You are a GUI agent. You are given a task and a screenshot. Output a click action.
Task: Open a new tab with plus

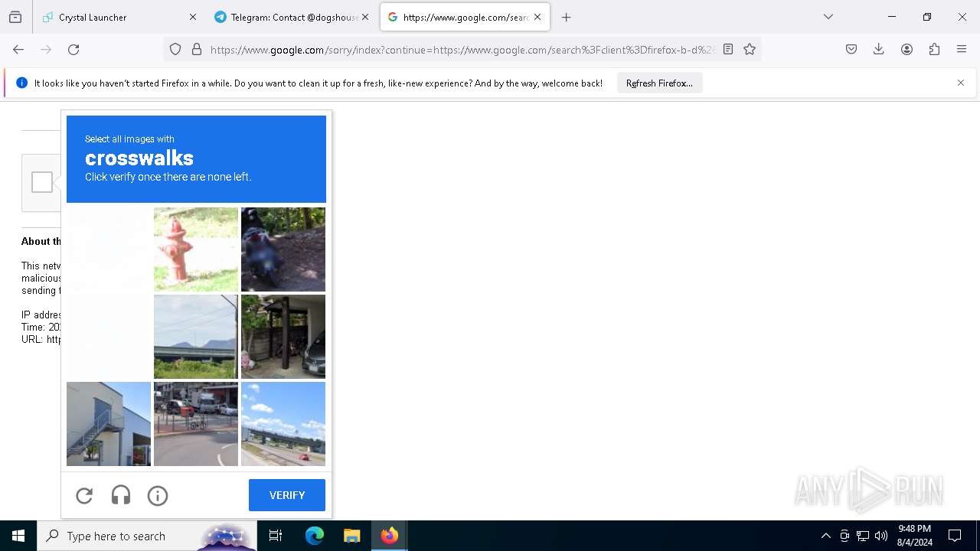point(567,17)
